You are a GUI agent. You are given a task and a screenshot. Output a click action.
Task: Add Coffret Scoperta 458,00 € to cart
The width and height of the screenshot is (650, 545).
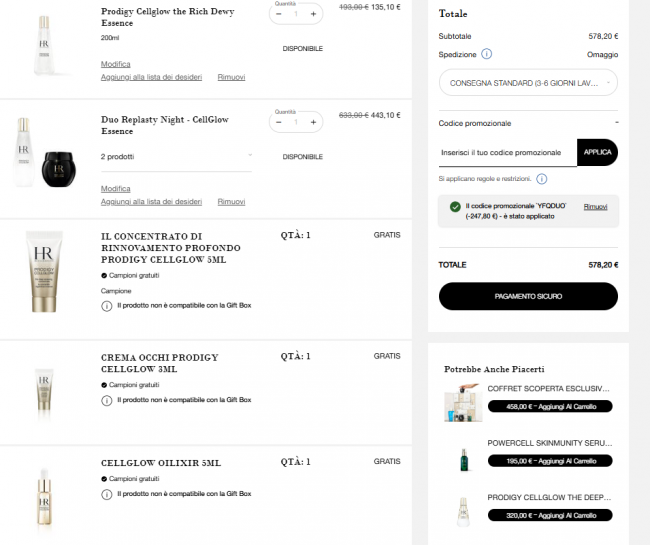(x=550, y=406)
